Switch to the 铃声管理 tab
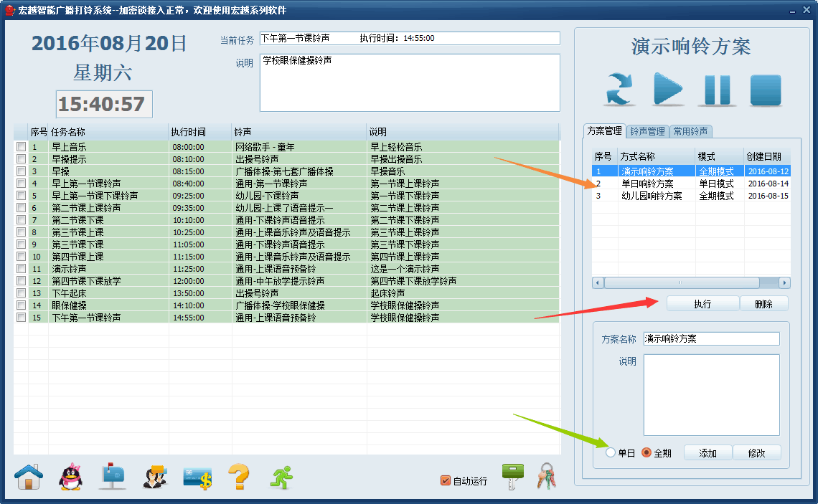 [x=647, y=131]
